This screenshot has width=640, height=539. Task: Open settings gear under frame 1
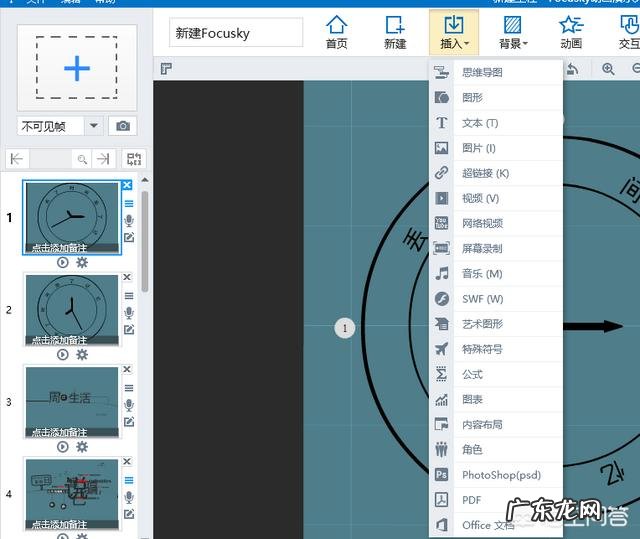[x=82, y=262]
